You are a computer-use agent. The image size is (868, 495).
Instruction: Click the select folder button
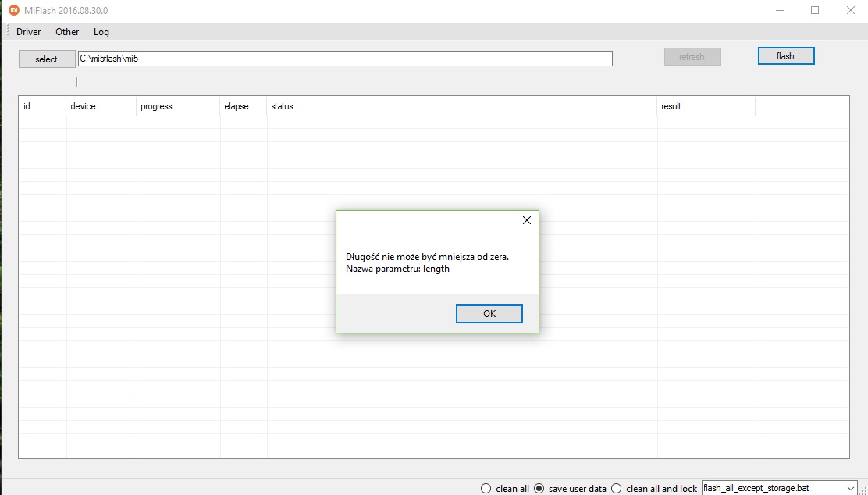[x=46, y=59]
